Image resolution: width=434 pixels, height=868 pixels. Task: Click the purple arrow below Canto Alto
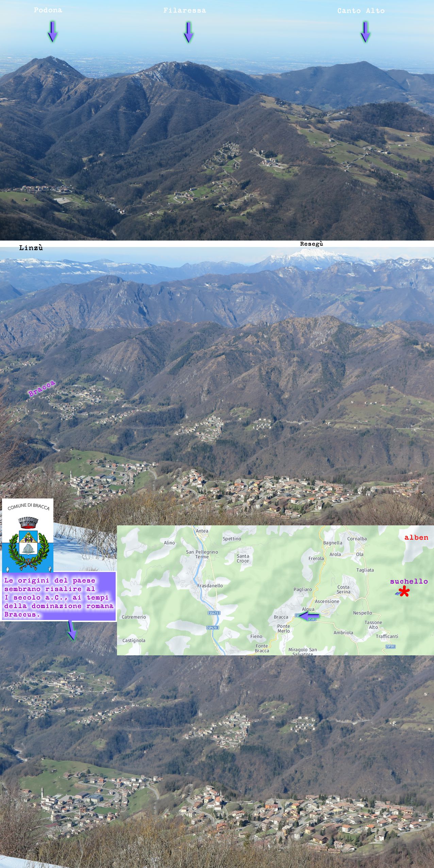(365, 32)
